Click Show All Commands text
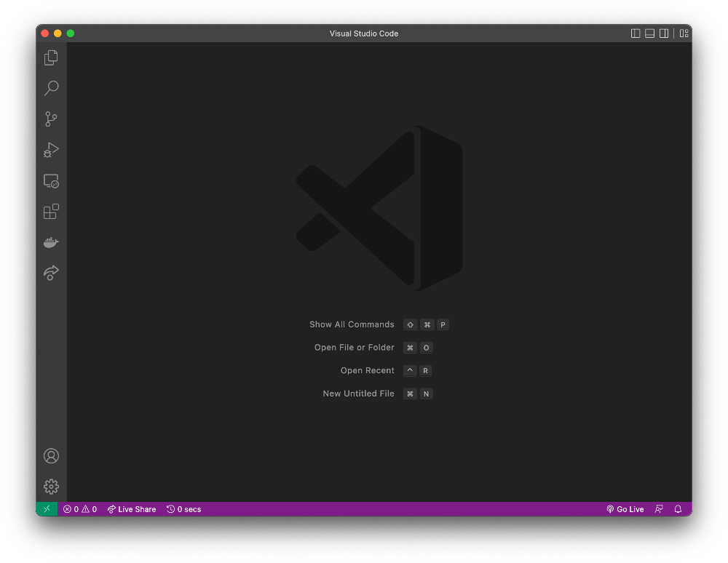This screenshot has width=728, height=563. click(x=352, y=324)
